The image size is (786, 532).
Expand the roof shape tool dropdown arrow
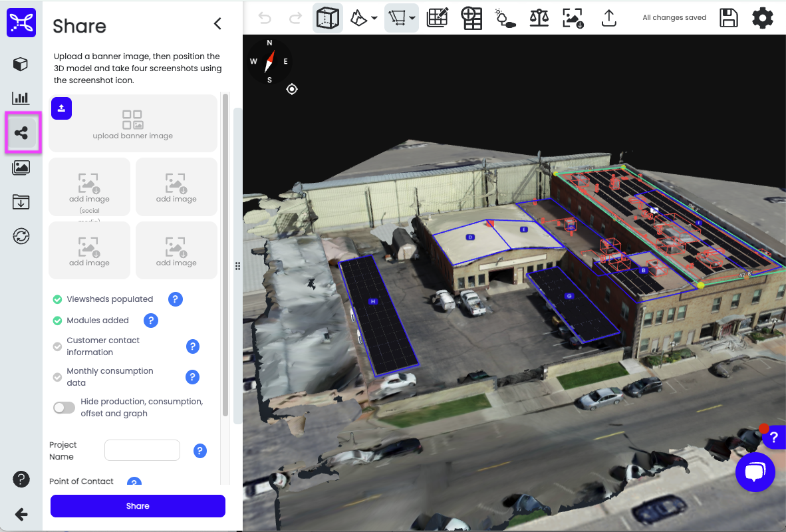374,19
